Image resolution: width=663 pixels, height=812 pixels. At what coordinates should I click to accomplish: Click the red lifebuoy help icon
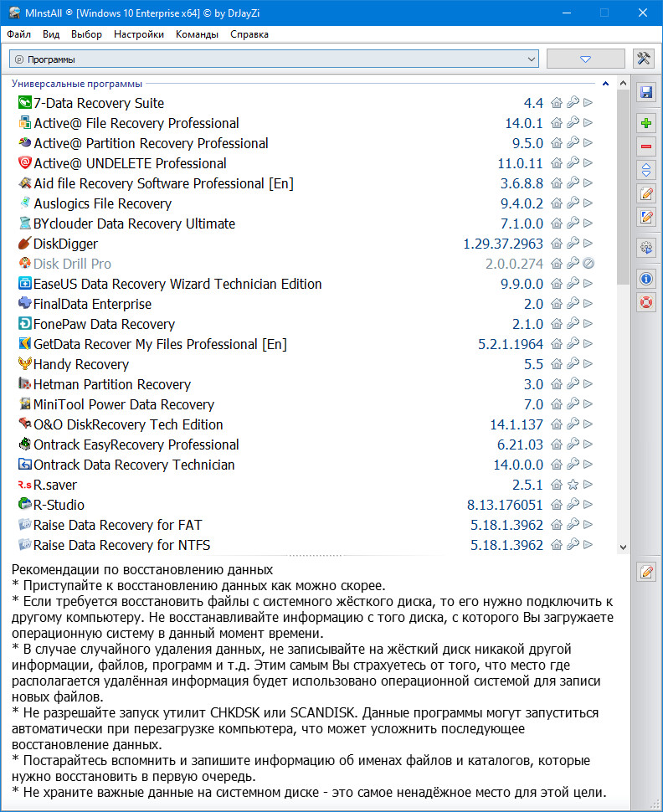coord(646,302)
